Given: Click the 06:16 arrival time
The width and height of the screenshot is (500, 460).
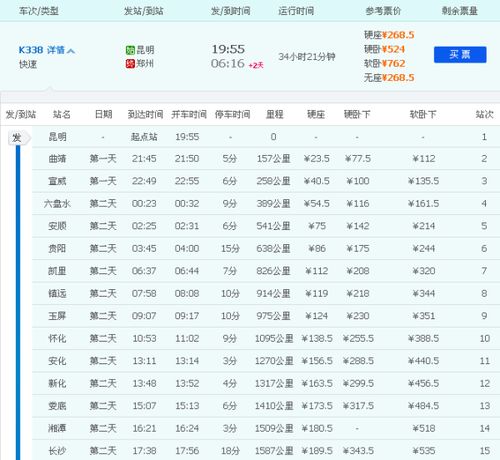Looking at the screenshot, I should [228, 63].
